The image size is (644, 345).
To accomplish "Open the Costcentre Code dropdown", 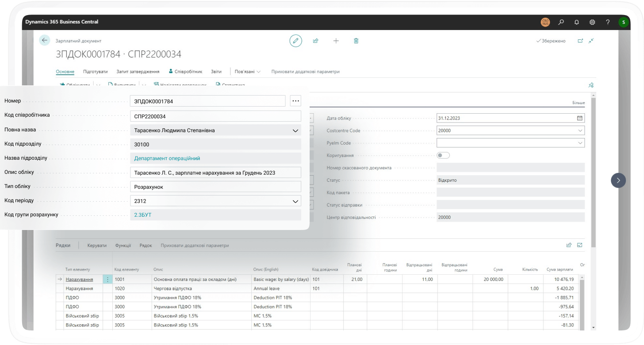I will coord(580,131).
